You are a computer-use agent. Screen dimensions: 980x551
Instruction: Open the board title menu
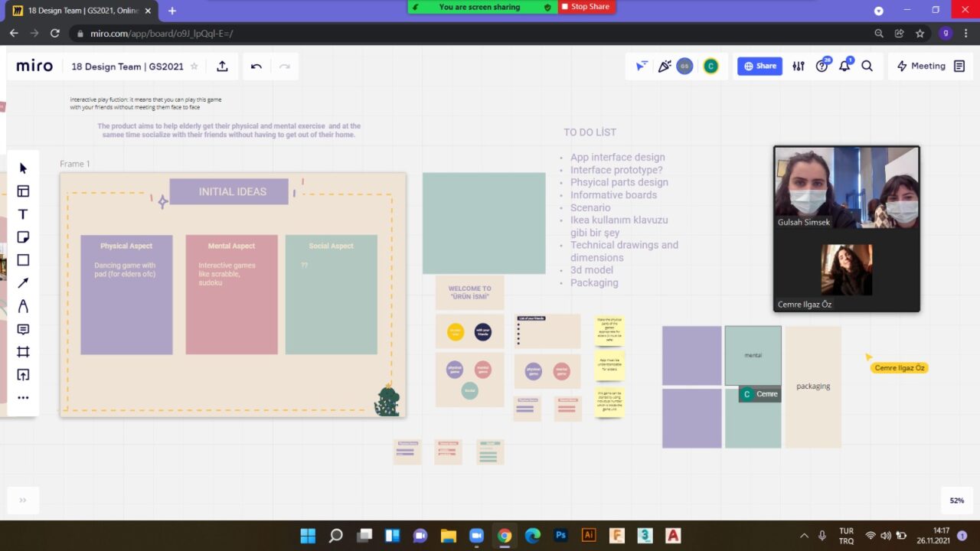click(x=127, y=67)
